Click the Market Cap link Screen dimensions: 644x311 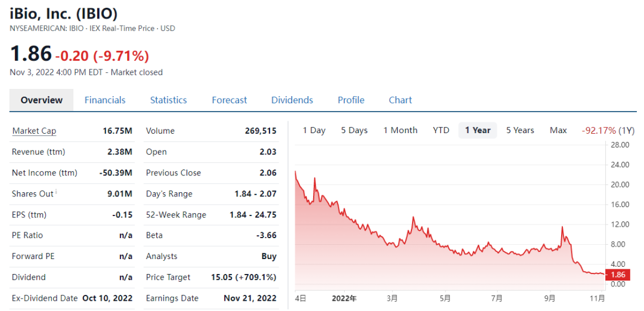pos(34,131)
